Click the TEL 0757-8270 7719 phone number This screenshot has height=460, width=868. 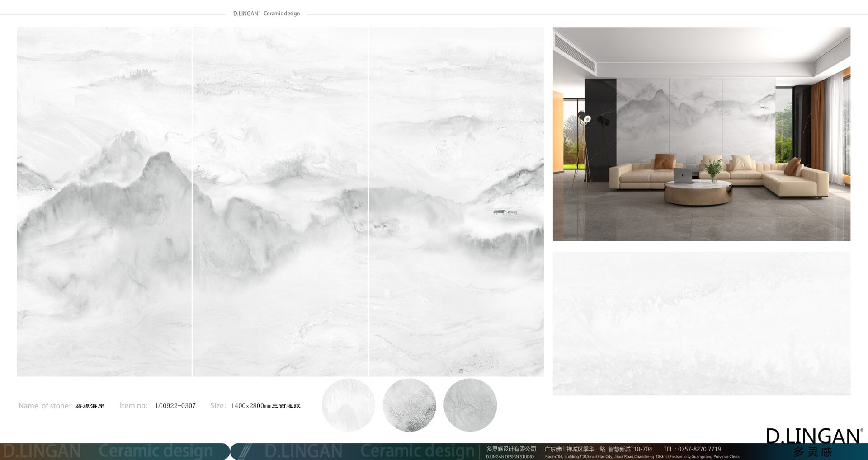(692, 449)
